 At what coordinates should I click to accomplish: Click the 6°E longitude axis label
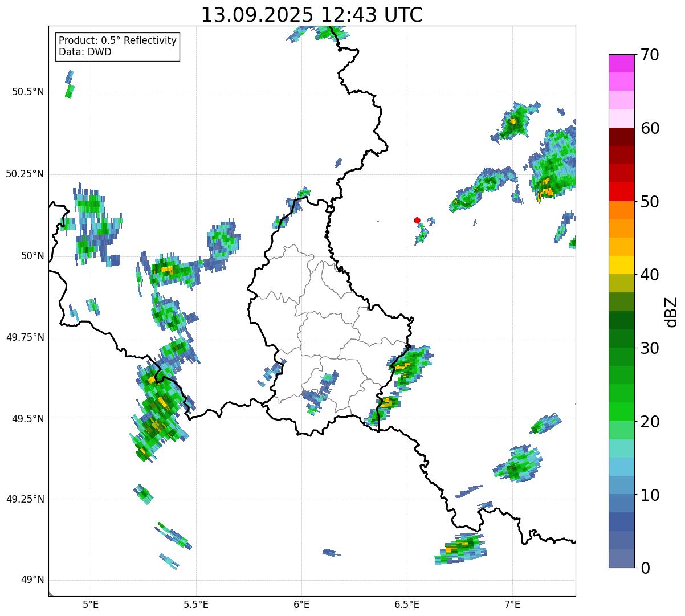coord(301,604)
